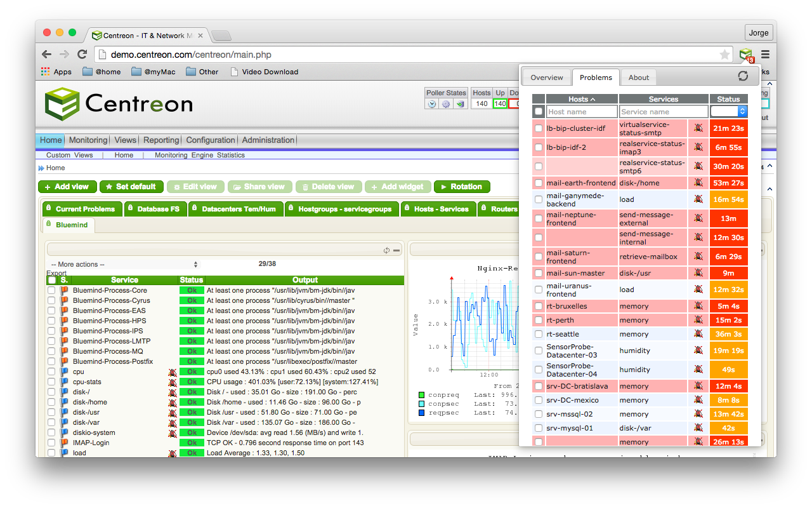The image size is (812, 508).
Task: Check the Bluemind-Process-Core checkbox
Action: (x=51, y=290)
